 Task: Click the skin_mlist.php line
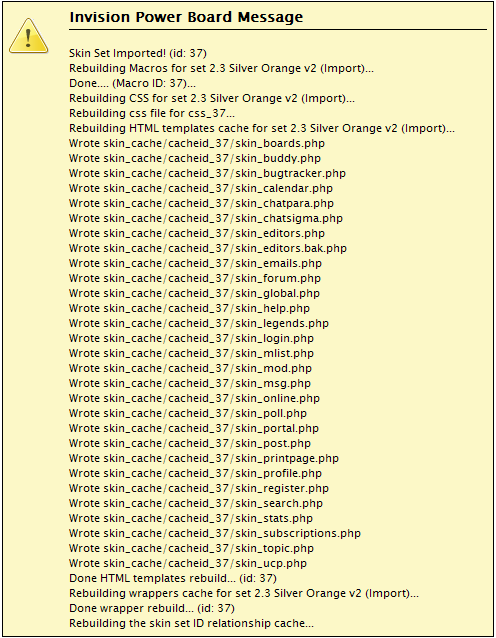click(192, 354)
